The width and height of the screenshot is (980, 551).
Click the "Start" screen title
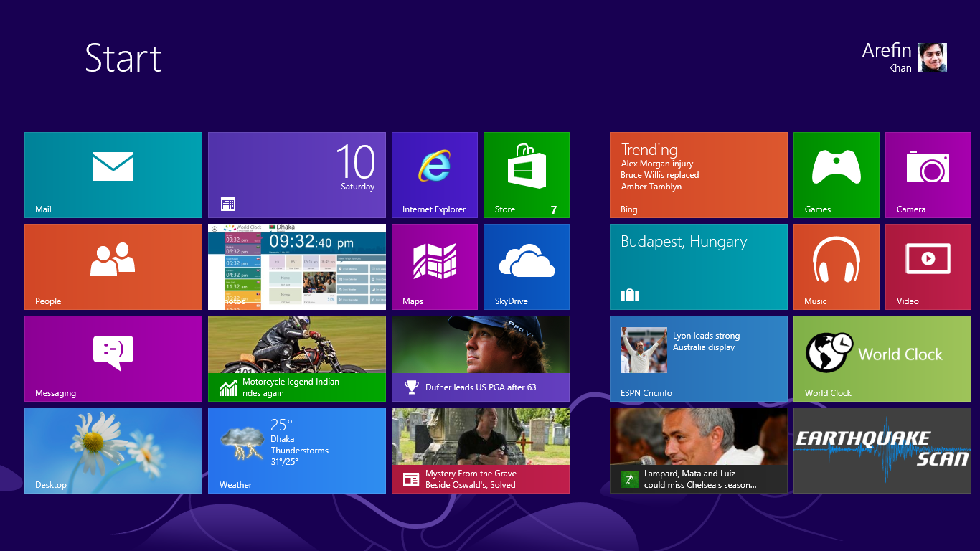123,57
